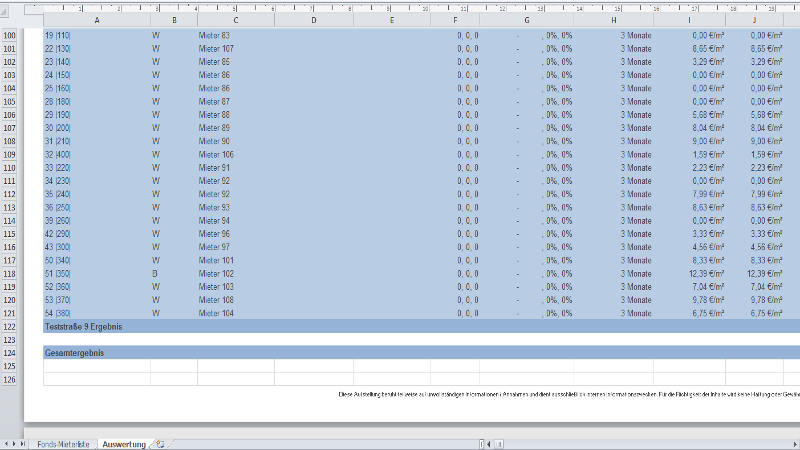This screenshot has width=800, height=450.
Task: Jump to the last sheet with the tab arrow
Action: click(22, 444)
